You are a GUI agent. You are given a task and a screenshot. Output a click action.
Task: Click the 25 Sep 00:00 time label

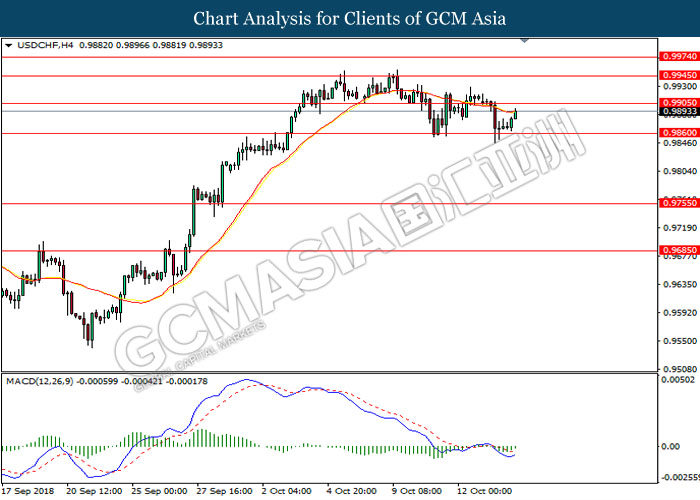[x=159, y=491]
